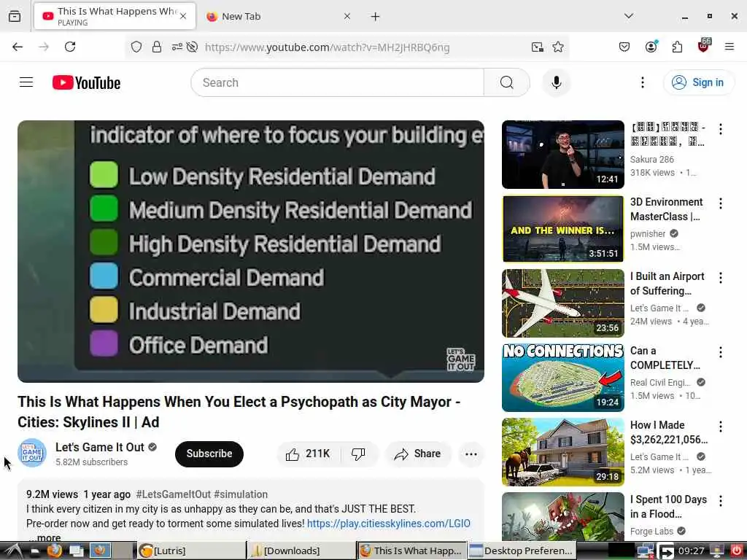Click the video player area
The image size is (747, 560).
251,251
